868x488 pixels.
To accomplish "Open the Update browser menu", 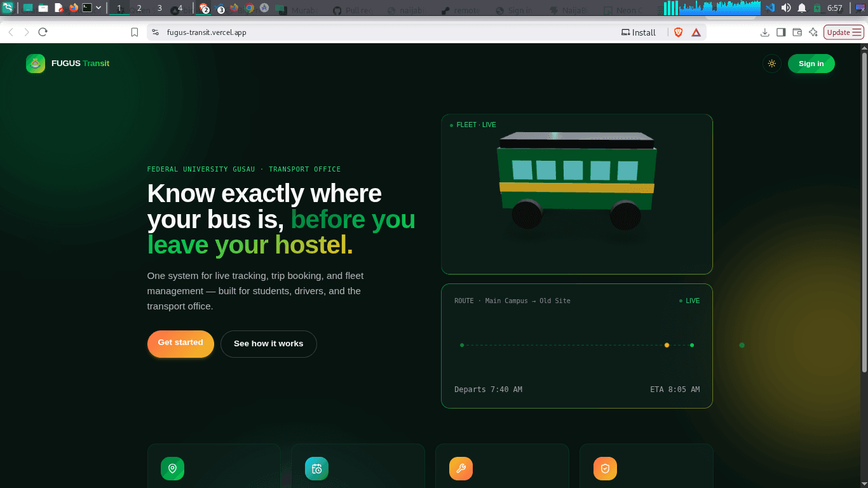I will click(x=844, y=32).
